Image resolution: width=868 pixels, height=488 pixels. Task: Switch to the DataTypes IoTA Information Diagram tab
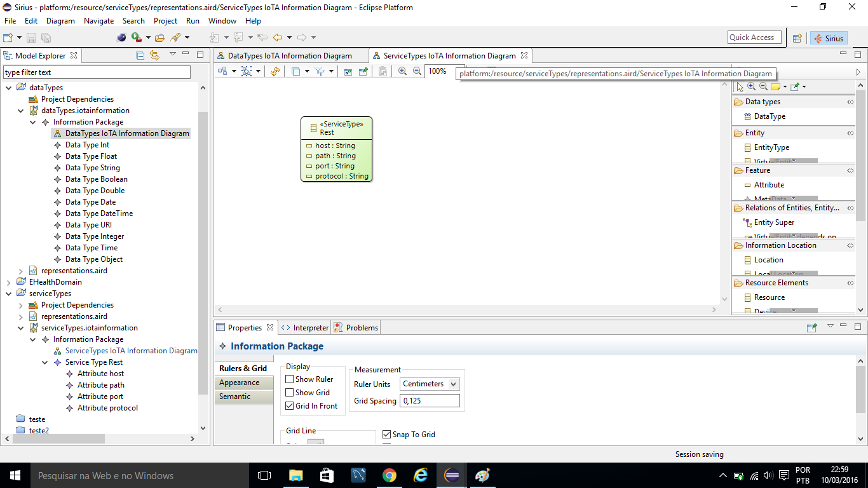click(x=289, y=56)
